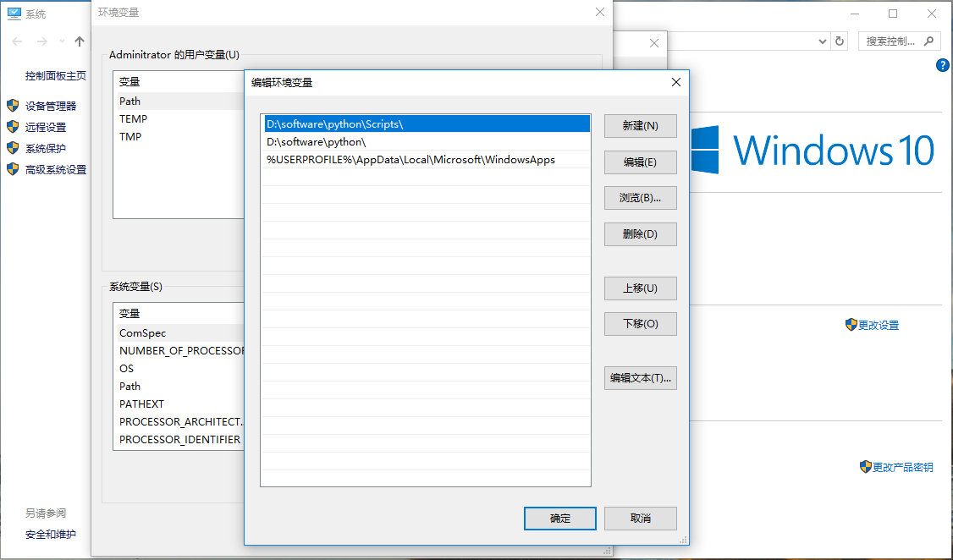The height and width of the screenshot is (560, 953).
Task: Click the search magnifier icon
Action: [928, 41]
